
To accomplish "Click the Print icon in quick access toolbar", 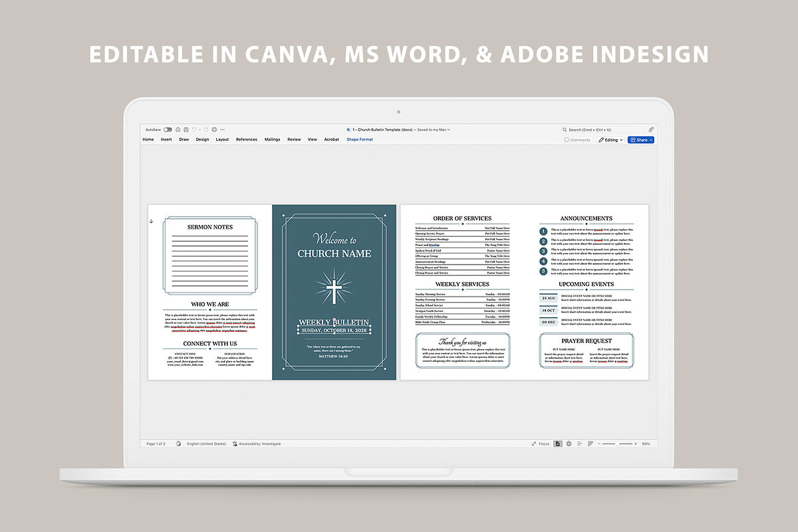I will coord(214,130).
